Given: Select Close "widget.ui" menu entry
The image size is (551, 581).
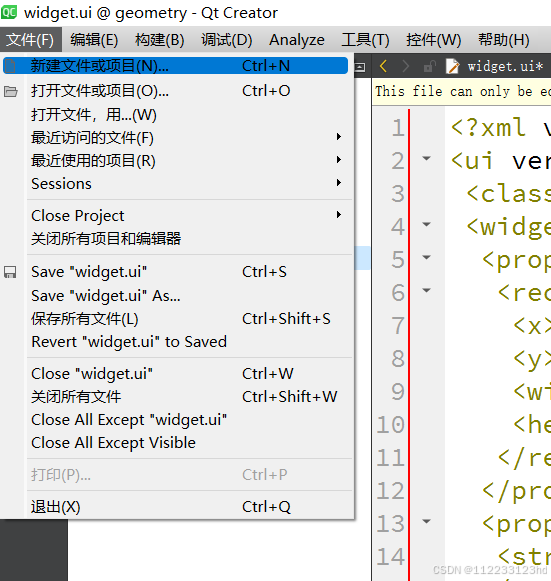Looking at the screenshot, I should click(x=175, y=374).
